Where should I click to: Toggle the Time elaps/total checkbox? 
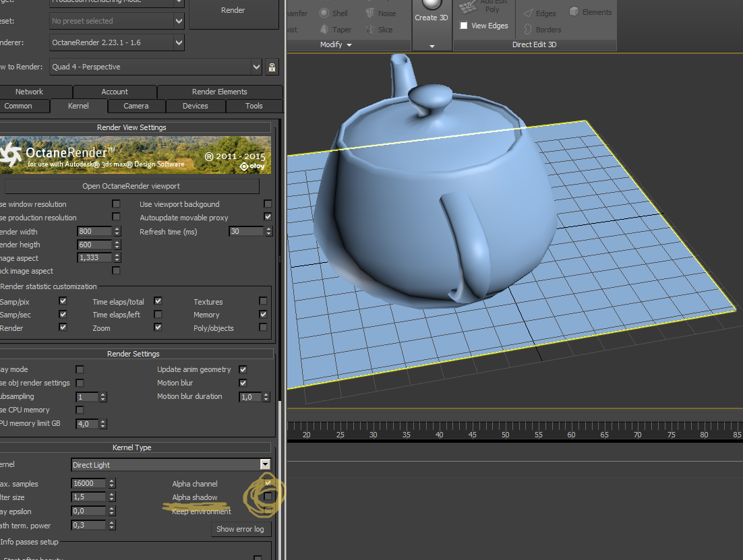(x=158, y=301)
